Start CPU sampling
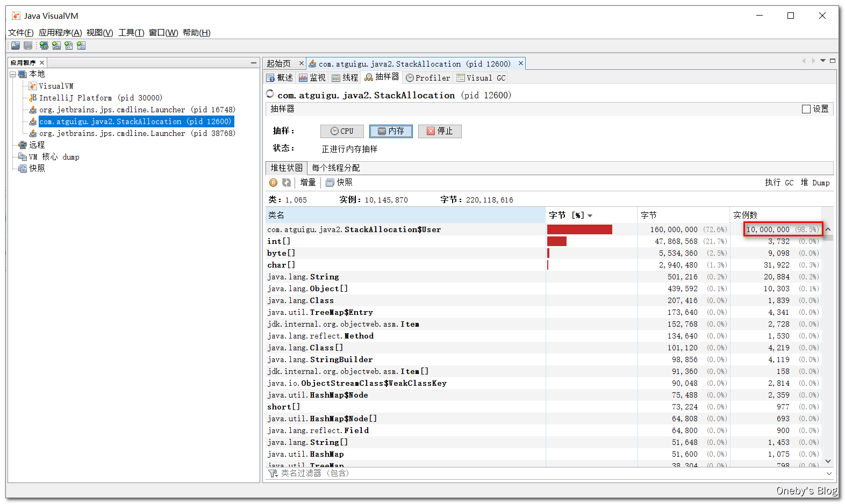Image resolution: width=845 pixels, height=504 pixels. pyautogui.click(x=342, y=131)
